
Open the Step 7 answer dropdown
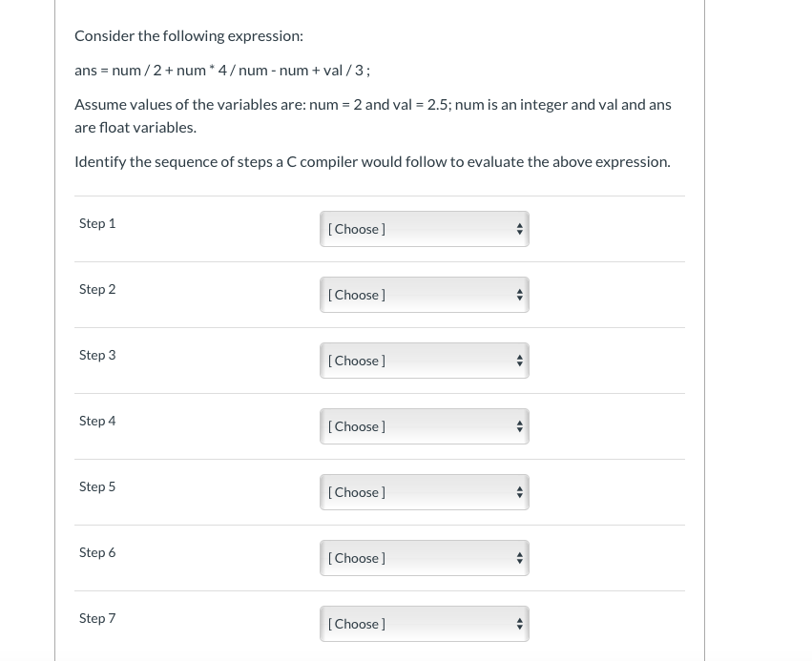pyautogui.click(x=424, y=624)
